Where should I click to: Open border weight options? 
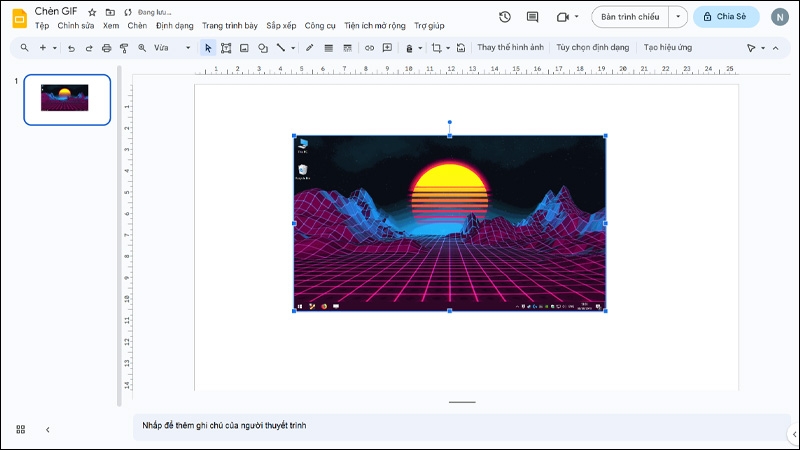329,48
